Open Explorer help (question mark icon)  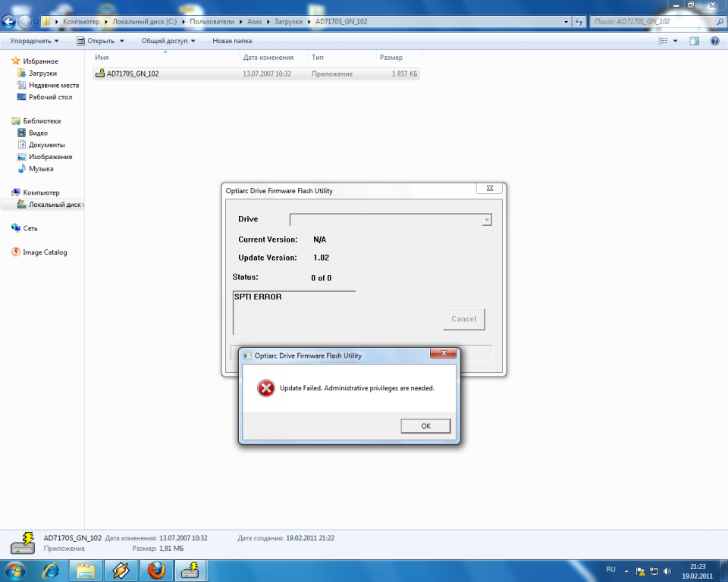[715, 41]
